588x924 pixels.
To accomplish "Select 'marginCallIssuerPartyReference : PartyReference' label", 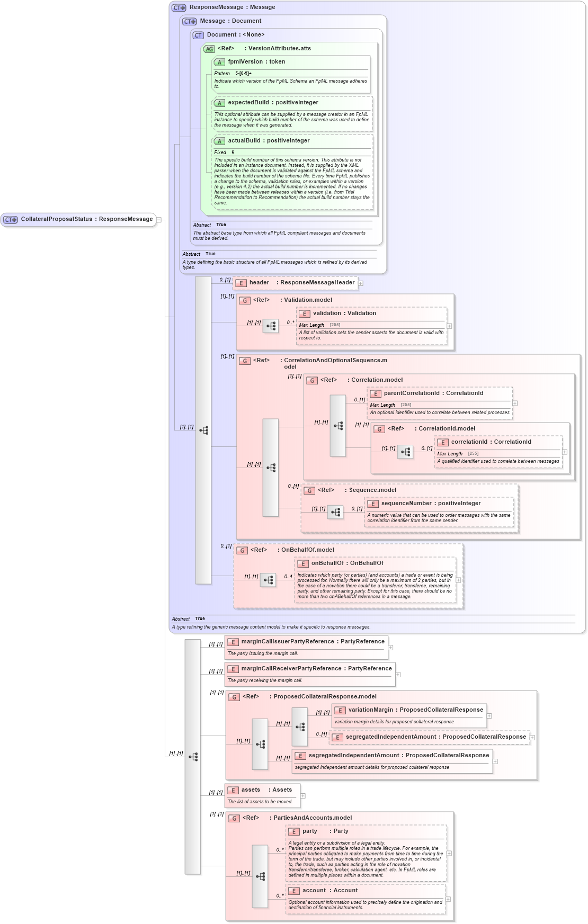I will pos(313,642).
